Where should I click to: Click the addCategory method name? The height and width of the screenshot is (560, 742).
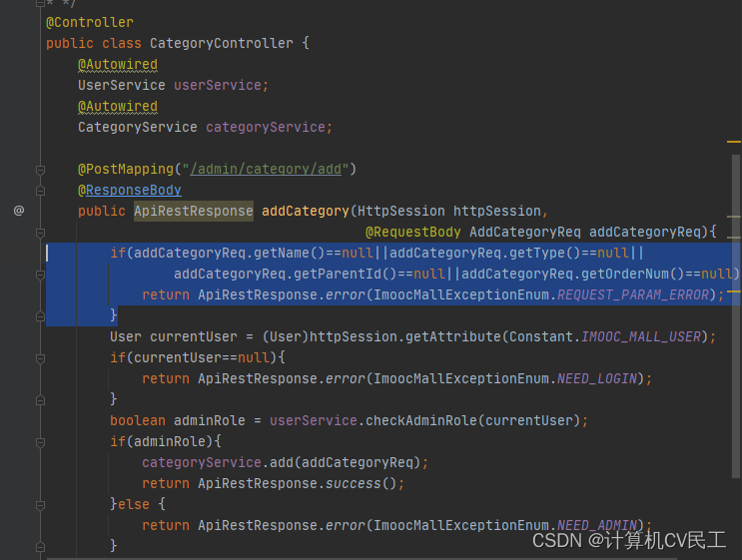tap(306, 211)
